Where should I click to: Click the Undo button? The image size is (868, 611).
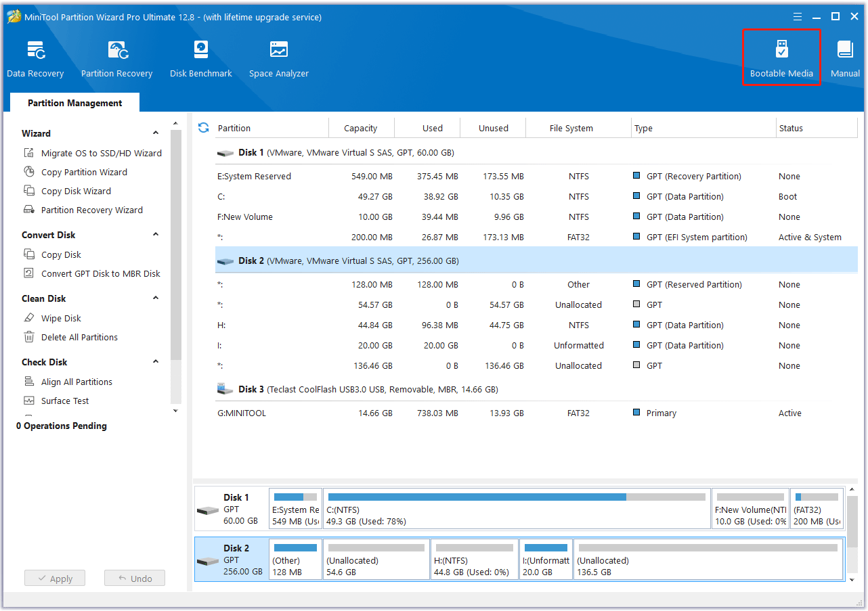(134, 578)
